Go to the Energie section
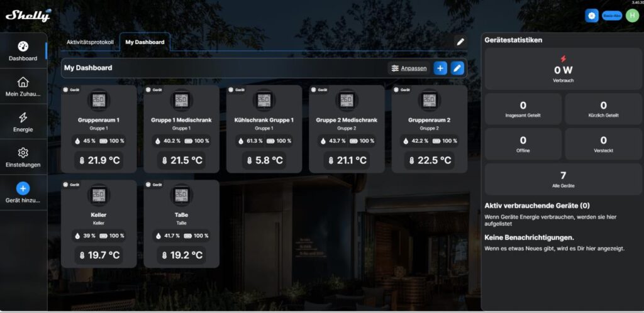The width and height of the screenshot is (644, 313). pyautogui.click(x=23, y=122)
